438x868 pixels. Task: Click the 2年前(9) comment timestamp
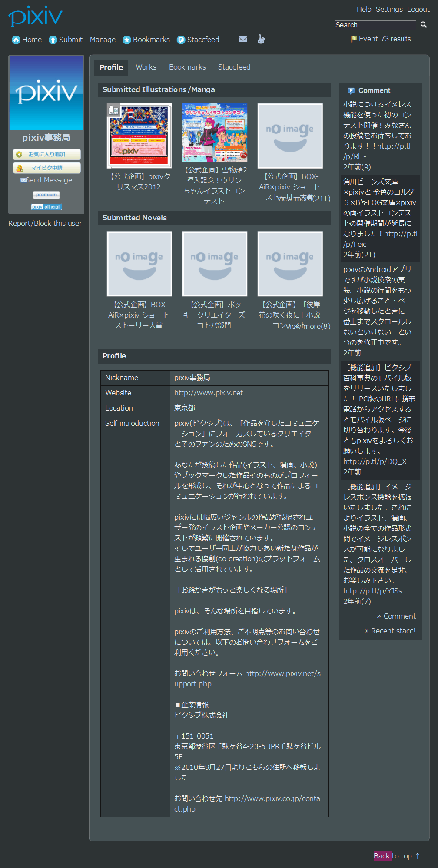(357, 167)
